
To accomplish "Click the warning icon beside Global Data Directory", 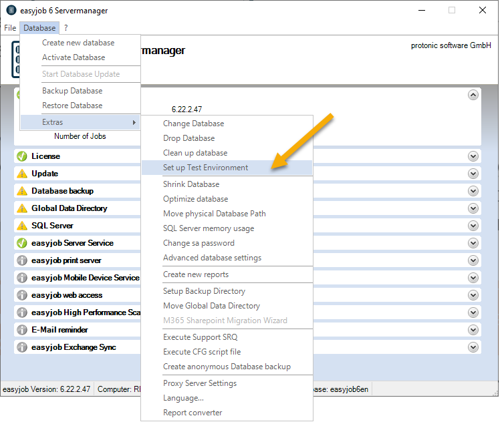I will (x=22, y=208).
